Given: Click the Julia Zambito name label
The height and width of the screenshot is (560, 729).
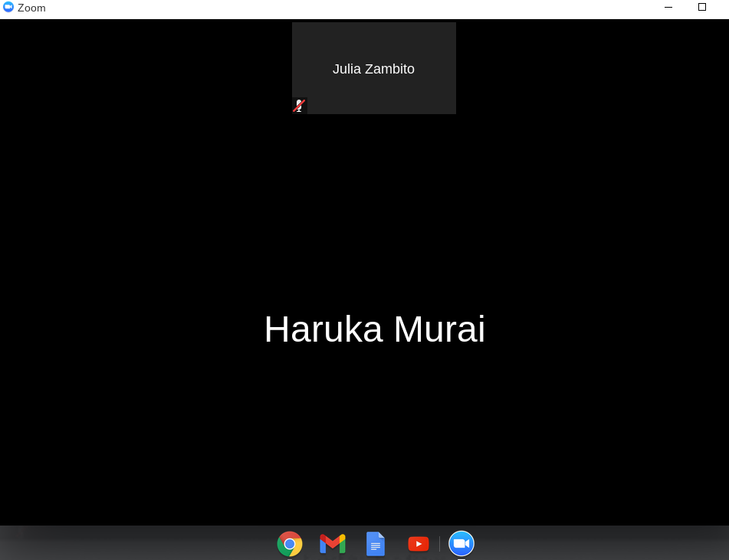Looking at the screenshot, I should pyautogui.click(x=373, y=69).
